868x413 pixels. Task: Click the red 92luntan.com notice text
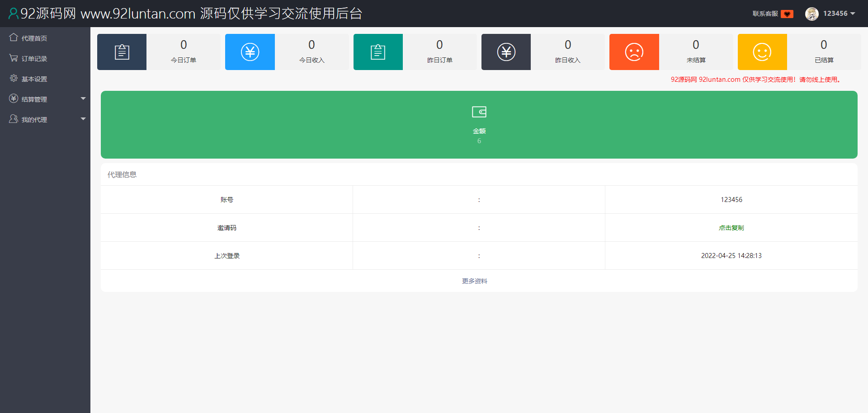pos(756,80)
